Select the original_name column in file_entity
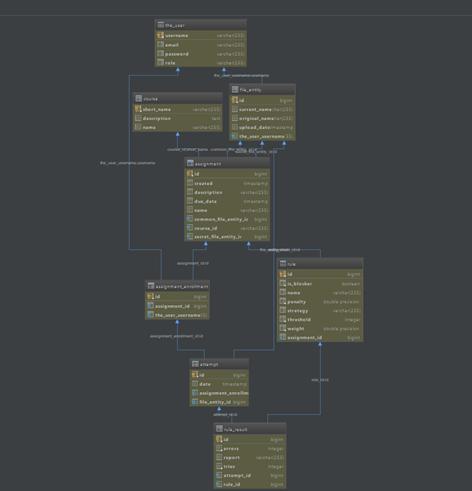The width and height of the screenshot is (472, 491). pyautogui.click(x=263, y=118)
